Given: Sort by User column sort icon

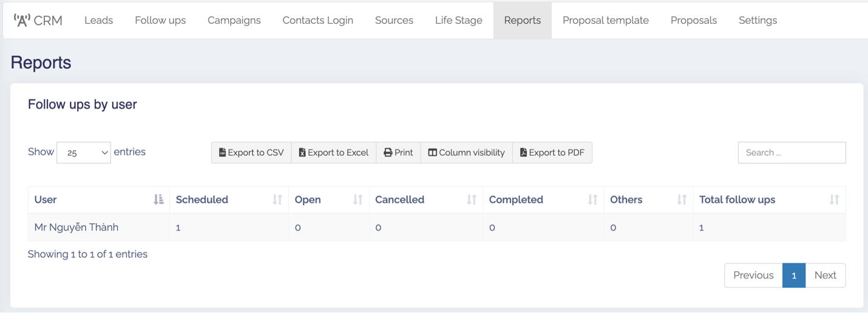Looking at the screenshot, I should 158,200.
